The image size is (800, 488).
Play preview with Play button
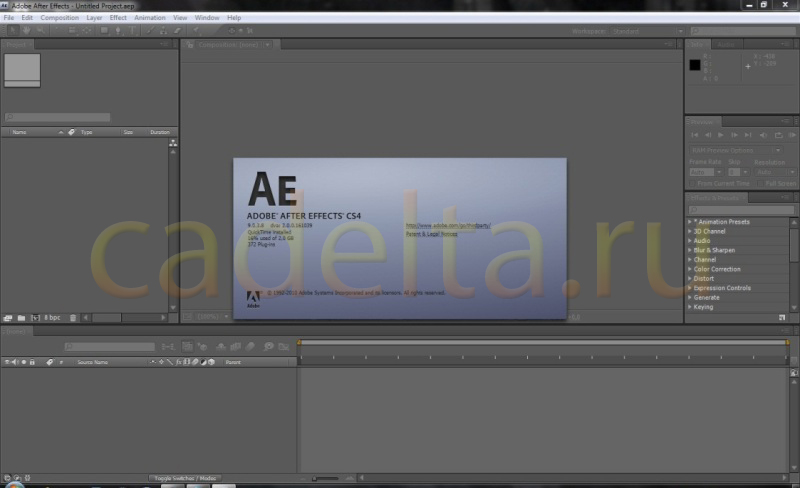(720, 135)
